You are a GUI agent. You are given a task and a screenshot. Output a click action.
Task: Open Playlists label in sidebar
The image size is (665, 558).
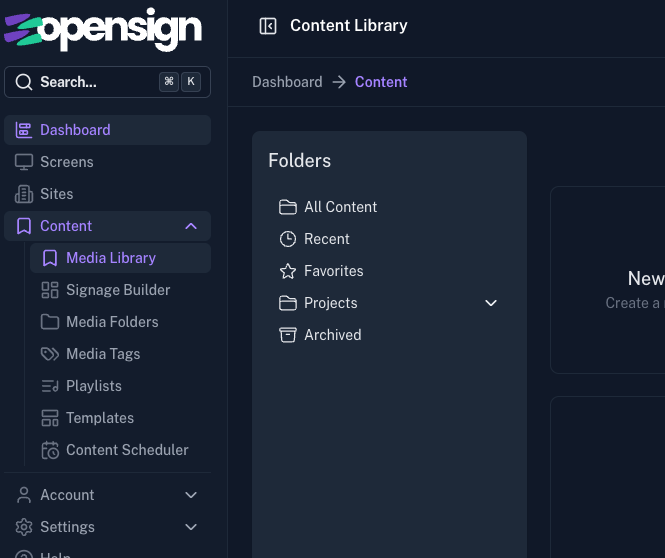tap(94, 386)
